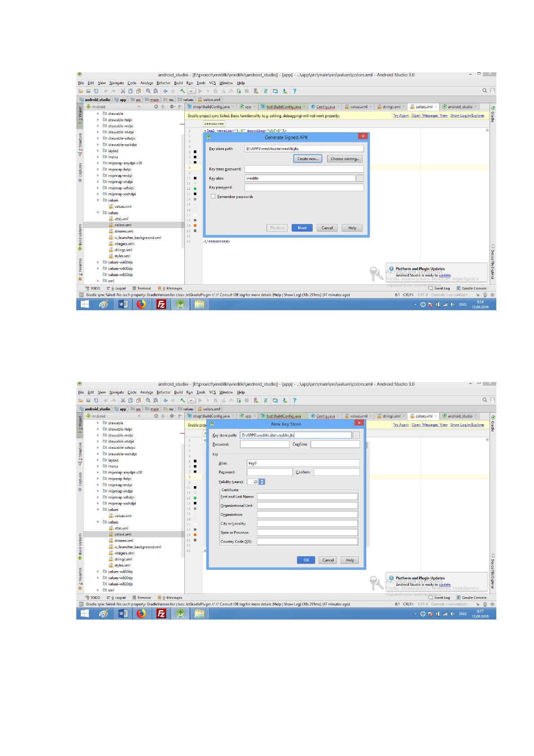Open Firefox on taskbar showing time 0:17
The height and width of the screenshot is (756, 534).
coord(141,614)
